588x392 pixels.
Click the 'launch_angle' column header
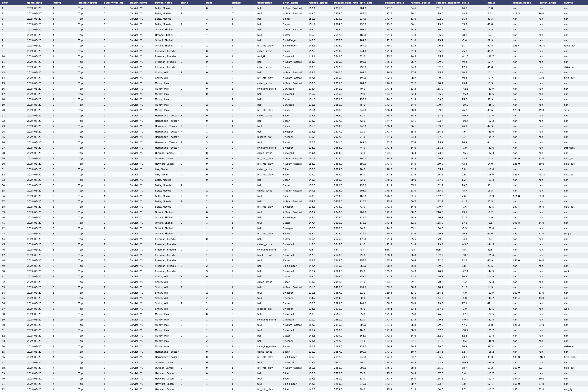click(x=547, y=3)
